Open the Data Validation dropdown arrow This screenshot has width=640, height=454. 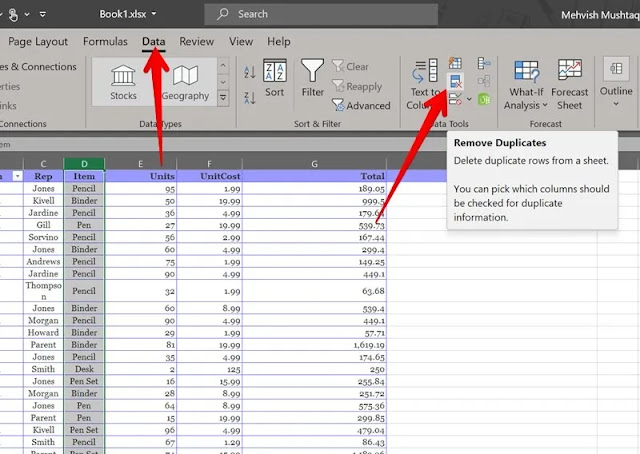(469, 99)
